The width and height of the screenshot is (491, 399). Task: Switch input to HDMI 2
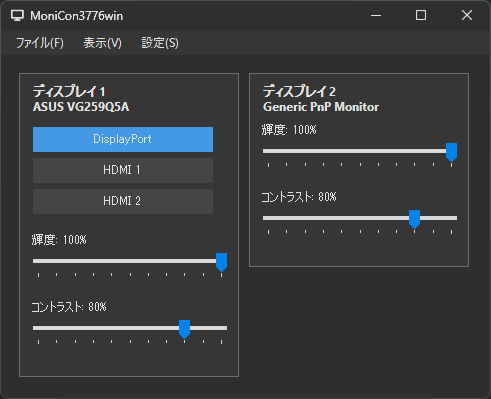123,201
